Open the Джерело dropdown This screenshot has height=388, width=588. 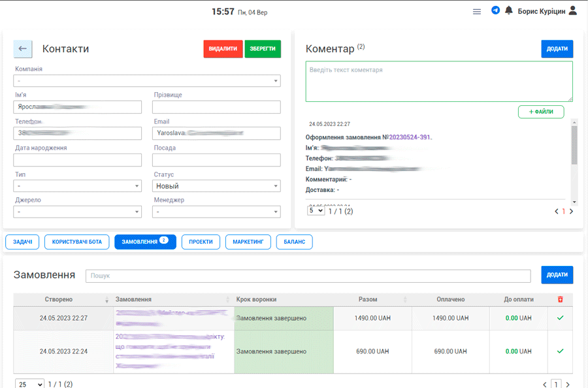pyautogui.click(x=78, y=212)
